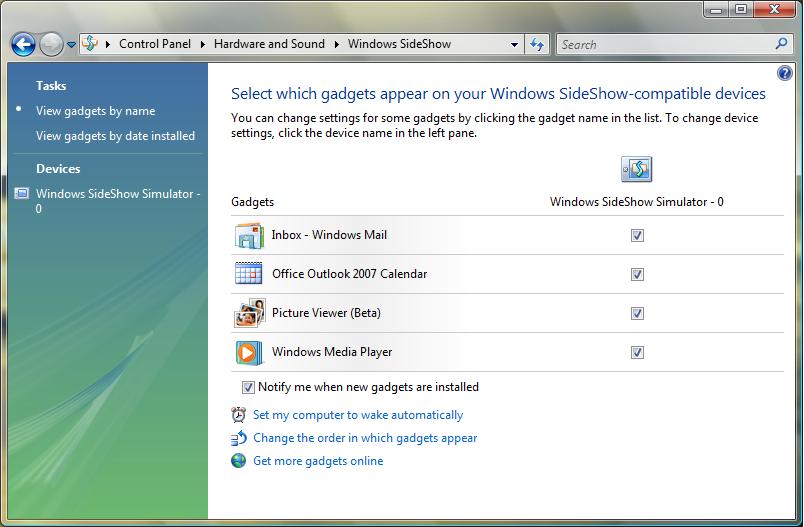Choose View gadgets by date installed
804x527 pixels.
(115, 136)
